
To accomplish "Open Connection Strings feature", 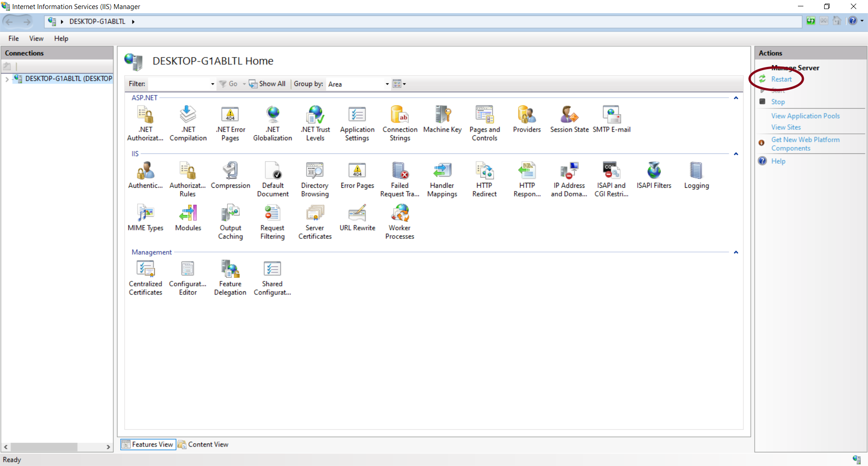I will (400, 124).
